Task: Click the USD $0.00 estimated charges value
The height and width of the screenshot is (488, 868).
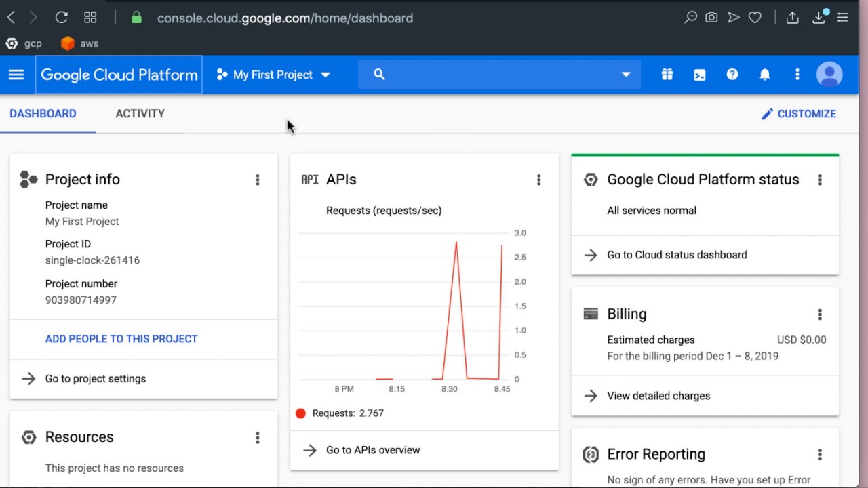Action: pos(802,340)
